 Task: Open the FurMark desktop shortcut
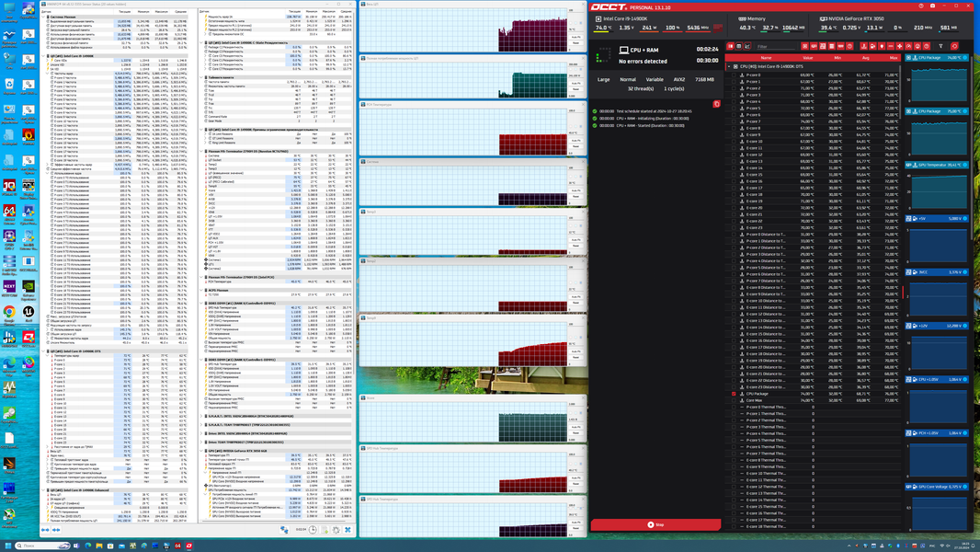[28, 137]
